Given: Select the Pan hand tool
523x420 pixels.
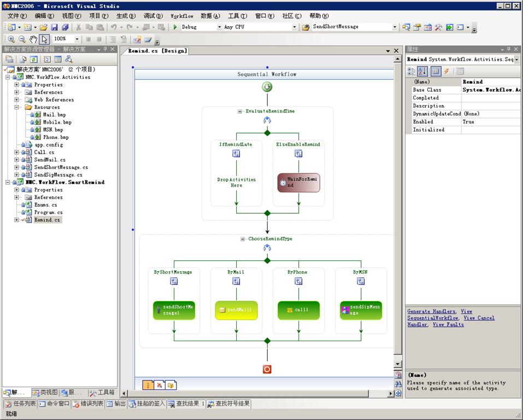Looking at the screenshot, I should [33, 39].
